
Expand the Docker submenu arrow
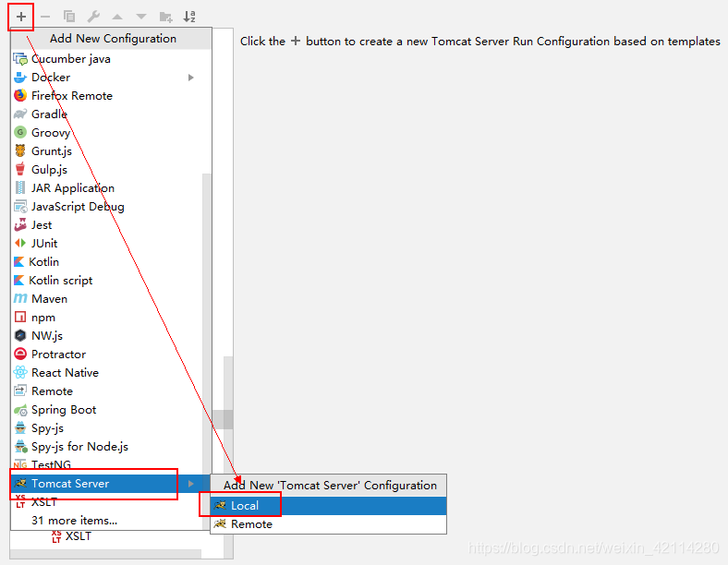pyautogui.click(x=191, y=78)
